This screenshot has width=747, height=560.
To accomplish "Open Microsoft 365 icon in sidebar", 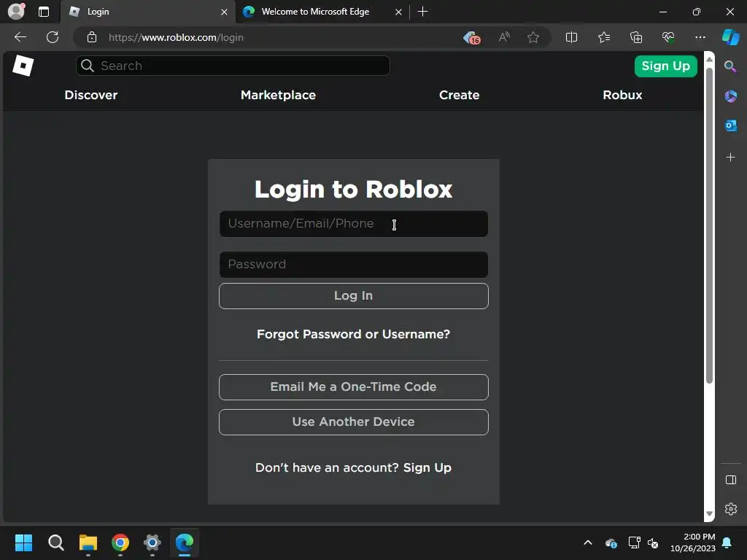I will point(730,96).
